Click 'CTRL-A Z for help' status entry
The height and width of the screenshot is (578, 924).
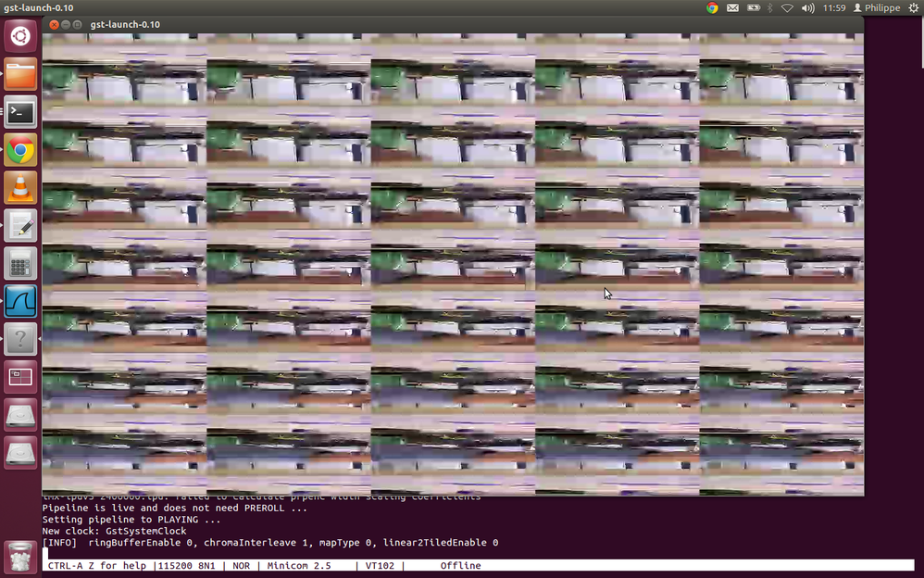pyautogui.click(x=96, y=566)
